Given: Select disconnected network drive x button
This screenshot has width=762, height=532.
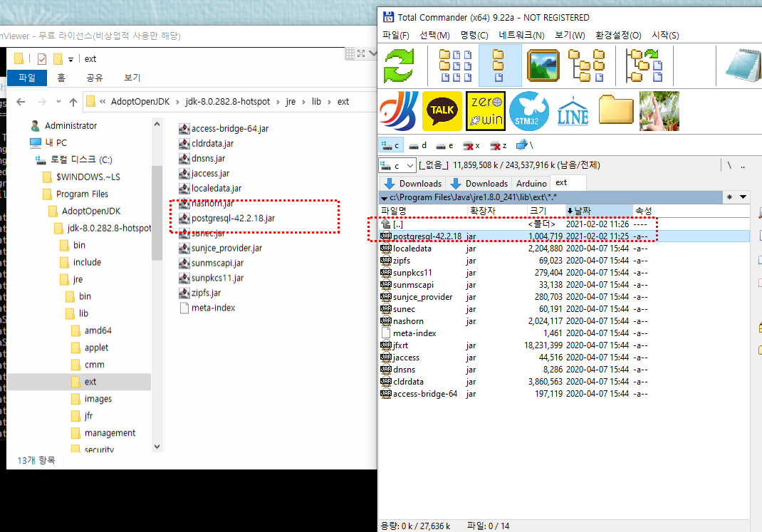Looking at the screenshot, I should [x=471, y=145].
